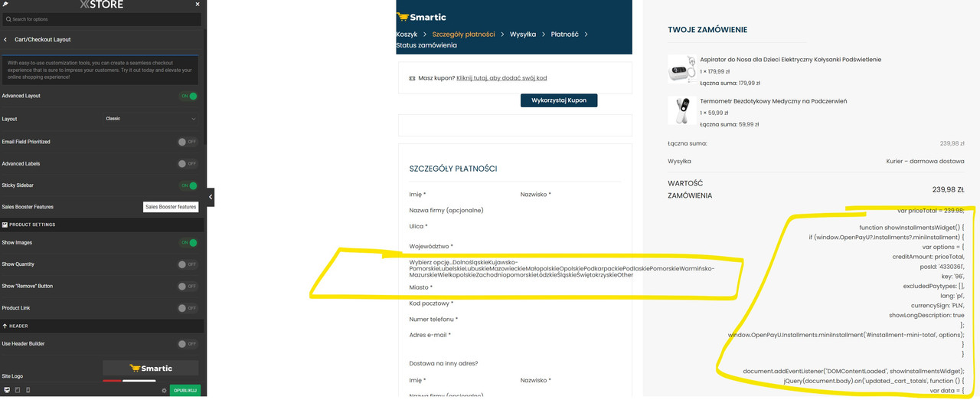980x400 pixels.
Task: Click the Smartic cart logo in header
Action: (x=421, y=17)
